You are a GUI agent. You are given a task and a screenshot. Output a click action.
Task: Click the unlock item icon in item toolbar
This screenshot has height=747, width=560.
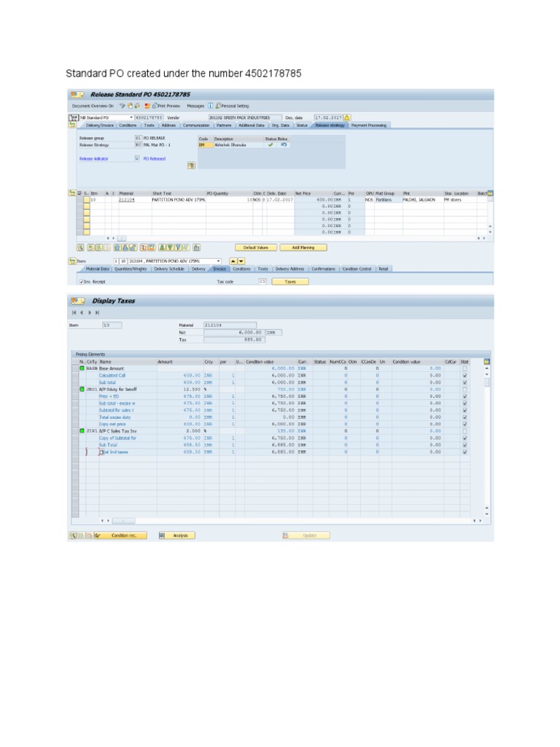click(134, 247)
